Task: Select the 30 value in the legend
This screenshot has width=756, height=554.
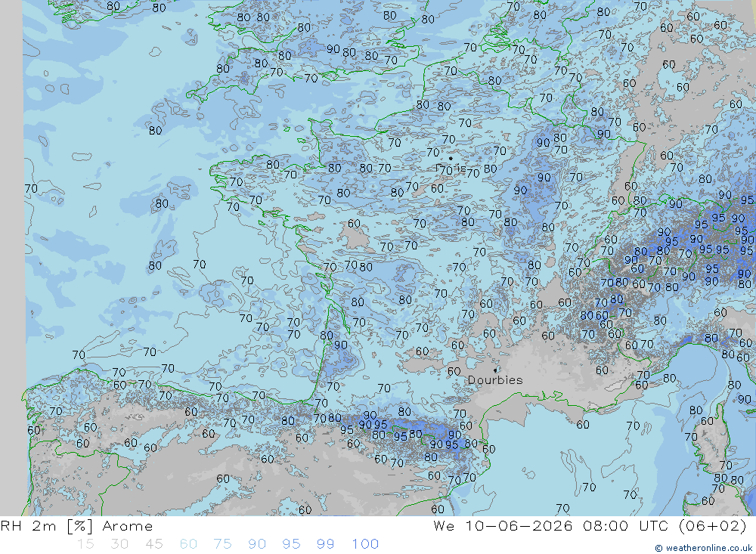Action: (x=119, y=544)
